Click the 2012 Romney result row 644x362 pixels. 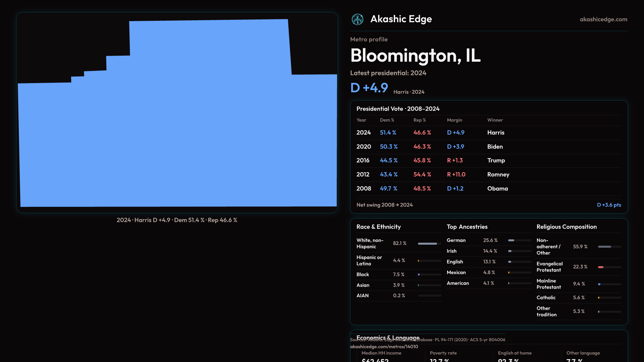pyautogui.click(x=489, y=175)
